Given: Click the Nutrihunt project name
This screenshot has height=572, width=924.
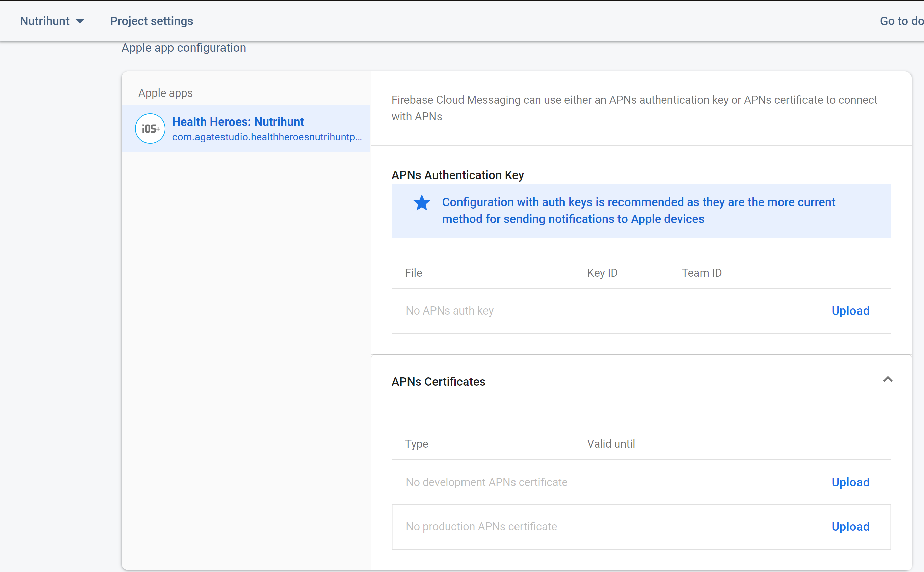Looking at the screenshot, I should (45, 21).
